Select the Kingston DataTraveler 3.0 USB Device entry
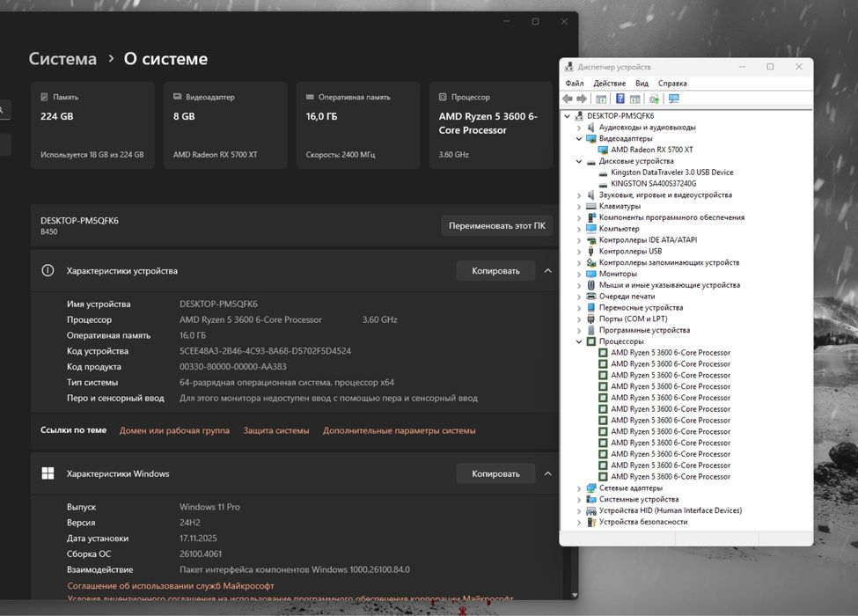 (x=672, y=172)
